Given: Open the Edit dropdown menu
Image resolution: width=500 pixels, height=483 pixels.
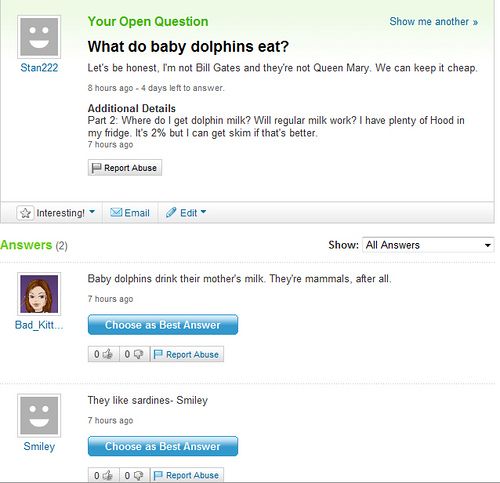Looking at the screenshot, I should [x=203, y=212].
